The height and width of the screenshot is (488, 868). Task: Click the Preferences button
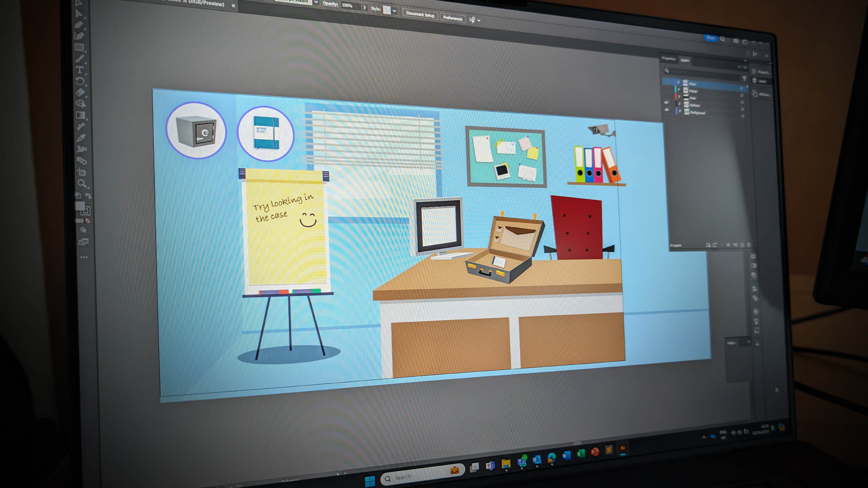(x=453, y=18)
